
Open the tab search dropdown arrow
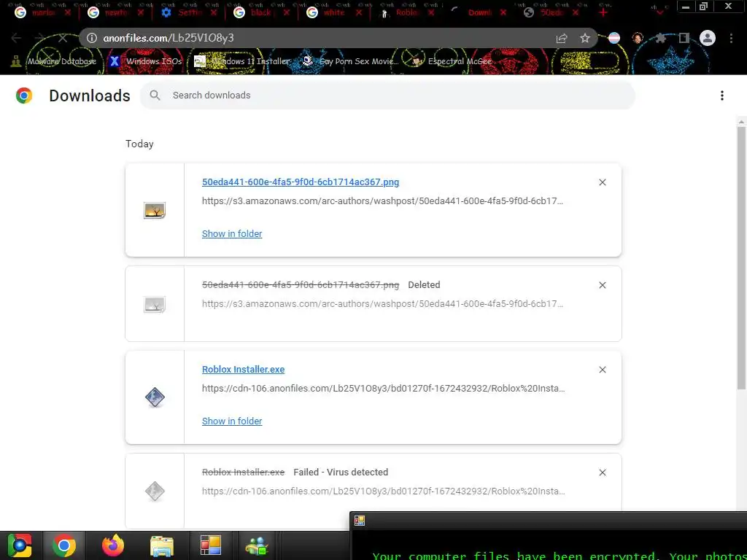[659, 12]
